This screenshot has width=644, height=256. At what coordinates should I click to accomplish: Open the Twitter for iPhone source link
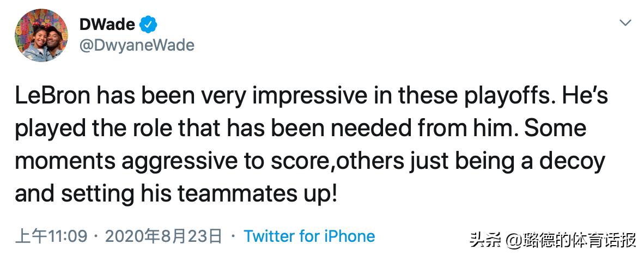click(x=309, y=236)
